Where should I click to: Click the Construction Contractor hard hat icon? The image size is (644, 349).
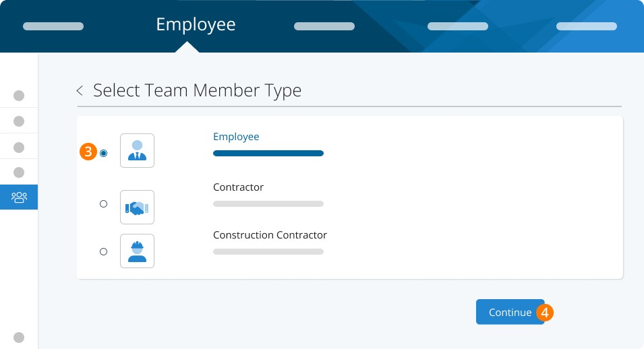coord(137,251)
